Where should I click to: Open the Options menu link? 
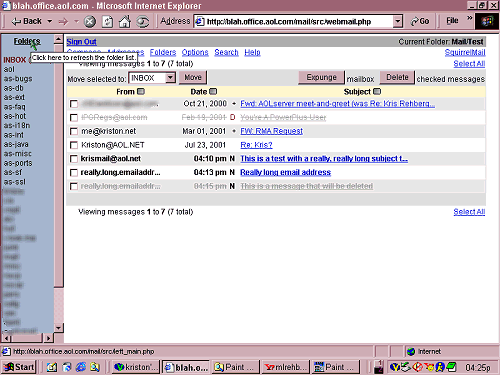click(x=195, y=52)
